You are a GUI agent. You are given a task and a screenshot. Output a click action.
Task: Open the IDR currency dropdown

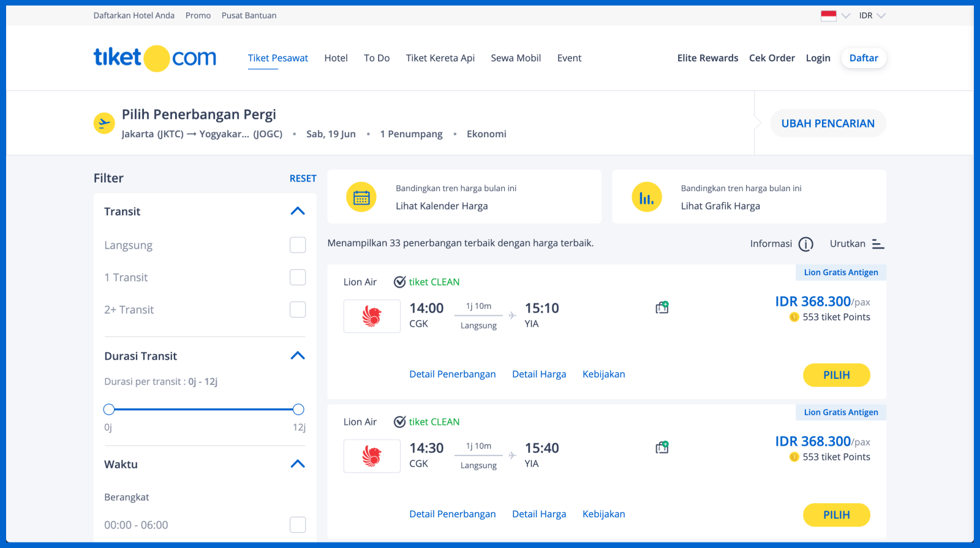[872, 15]
